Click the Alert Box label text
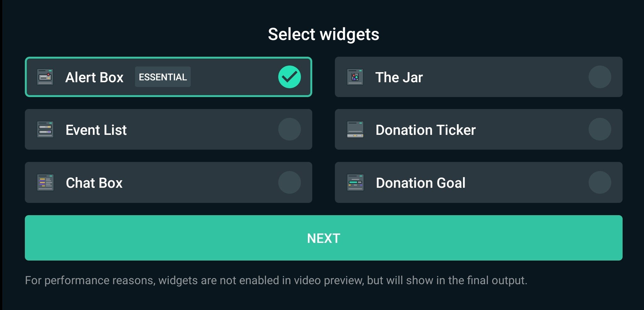Screen dimensions: 644x310 94,77
